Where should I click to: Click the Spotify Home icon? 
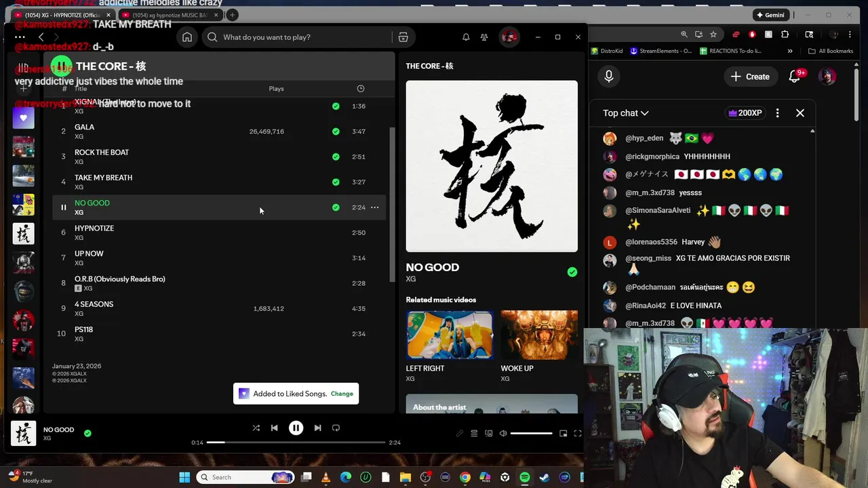coord(187,37)
